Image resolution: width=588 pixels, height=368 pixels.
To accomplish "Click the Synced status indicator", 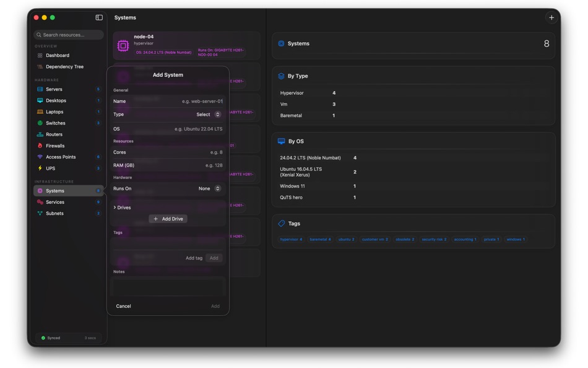I will click(x=51, y=338).
